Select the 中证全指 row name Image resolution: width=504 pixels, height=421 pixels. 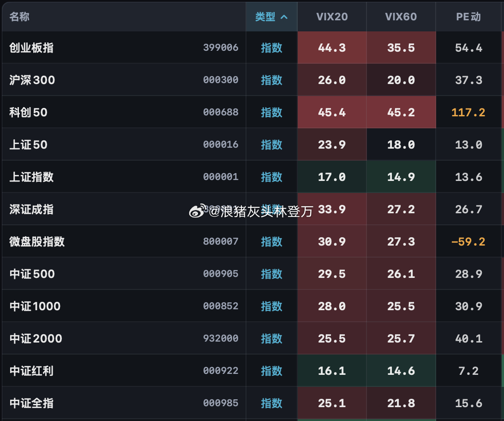point(31,403)
